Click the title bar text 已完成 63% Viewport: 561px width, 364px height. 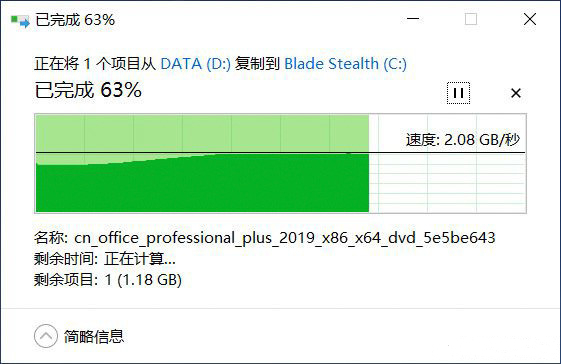[75, 20]
